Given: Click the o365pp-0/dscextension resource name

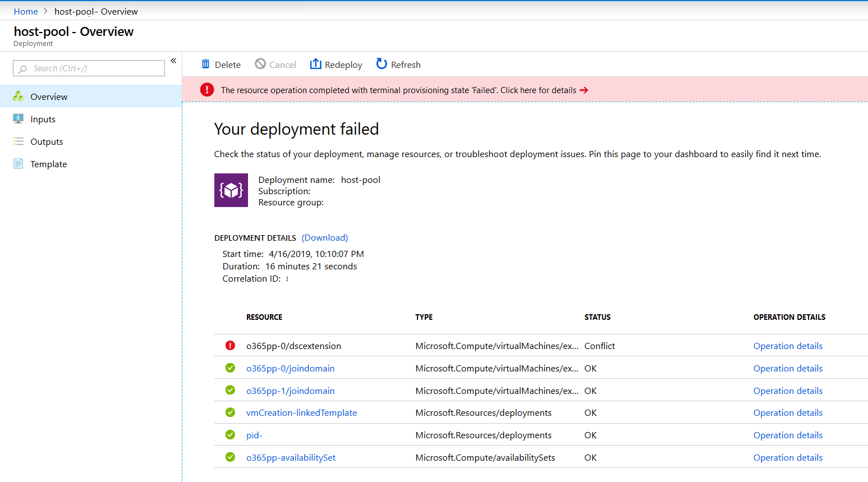Looking at the screenshot, I should pyautogui.click(x=293, y=346).
